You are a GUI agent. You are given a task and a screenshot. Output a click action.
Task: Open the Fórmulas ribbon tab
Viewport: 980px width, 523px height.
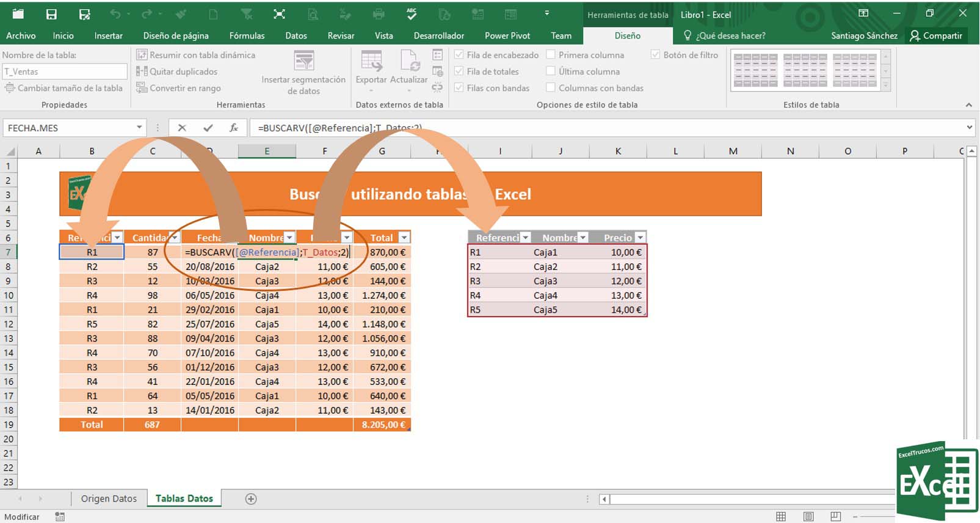(247, 35)
